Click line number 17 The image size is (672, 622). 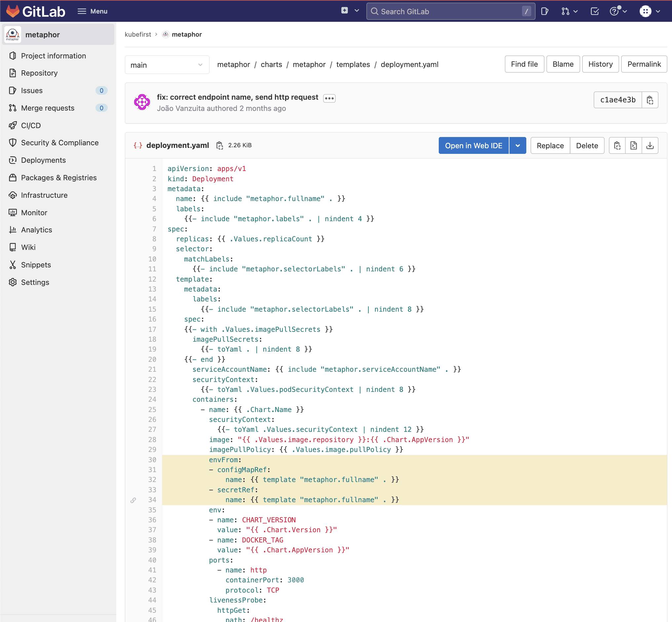tap(152, 329)
